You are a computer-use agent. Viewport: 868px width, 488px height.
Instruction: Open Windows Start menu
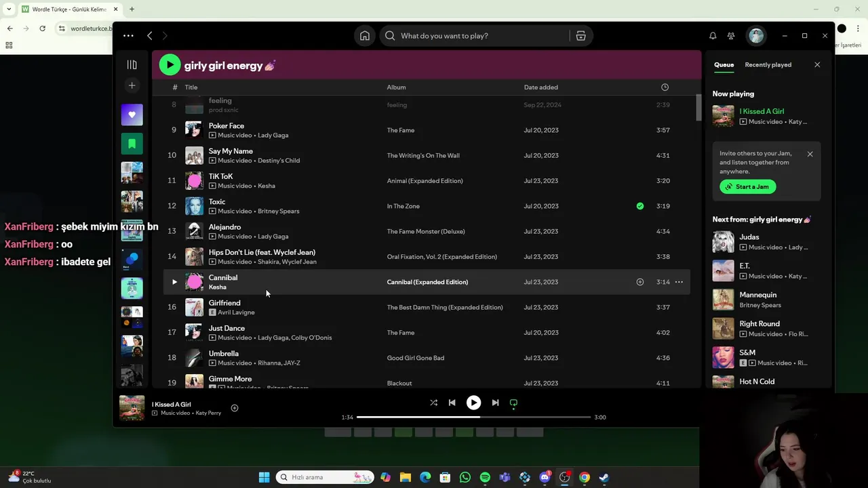pos(264,477)
